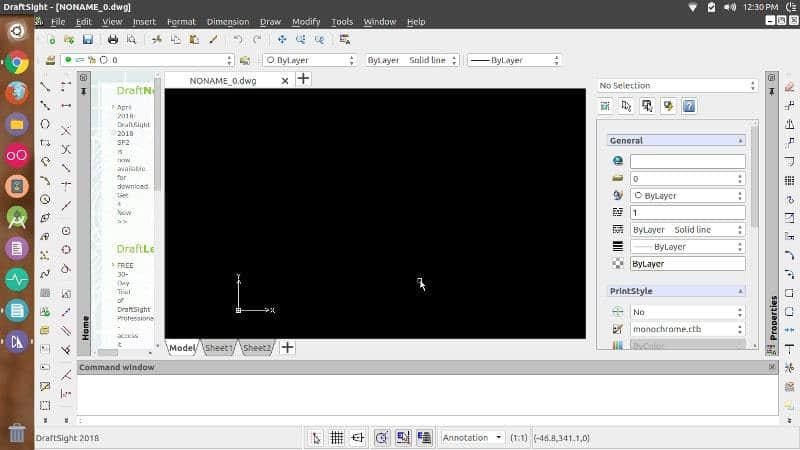Toggle Grid display in the status bar

point(337,437)
